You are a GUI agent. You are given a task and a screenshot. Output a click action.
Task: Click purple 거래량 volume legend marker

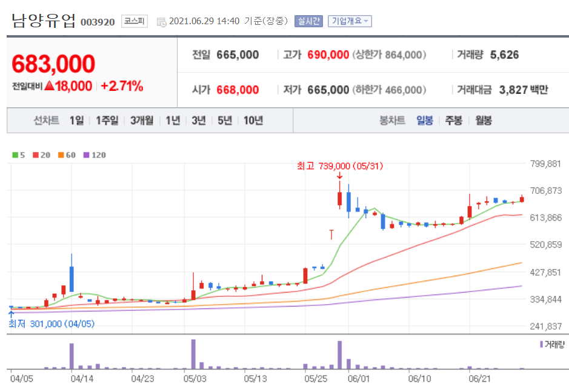tap(541, 344)
